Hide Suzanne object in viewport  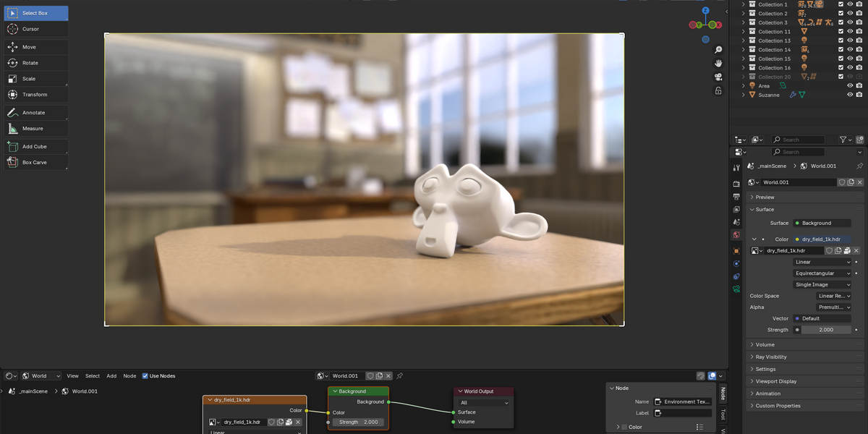click(850, 95)
